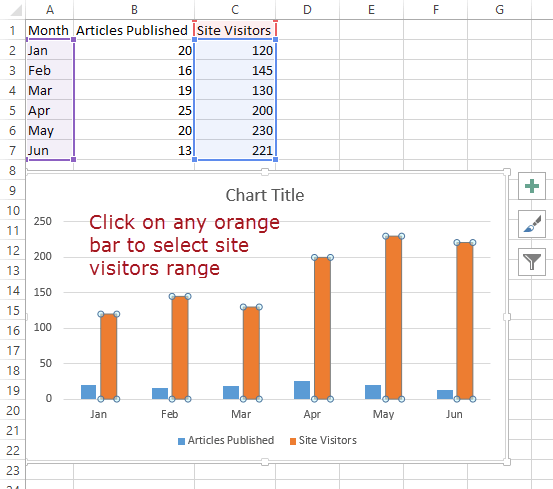
Task: Select the May cell in column A
Action: tap(50, 130)
